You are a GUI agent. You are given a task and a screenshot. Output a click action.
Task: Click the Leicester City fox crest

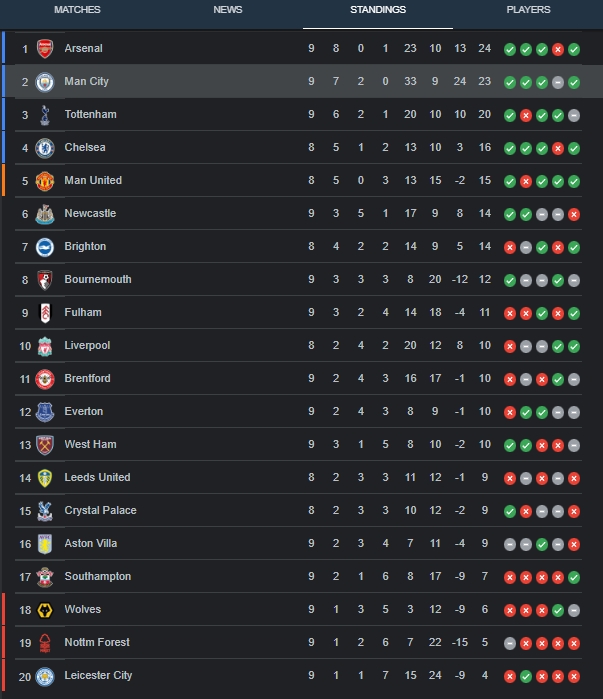coord(45,676)
